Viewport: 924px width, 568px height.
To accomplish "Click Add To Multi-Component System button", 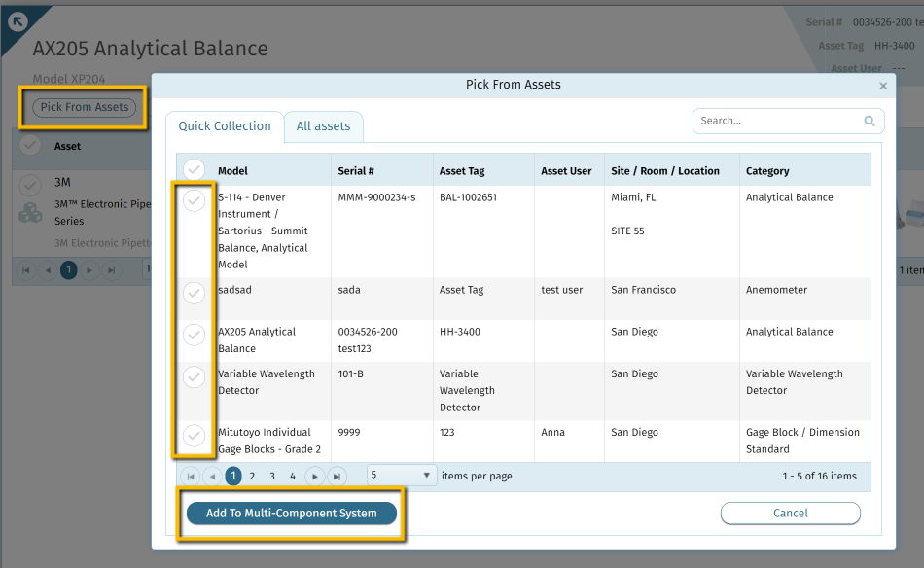I will [x=291, y=514].
